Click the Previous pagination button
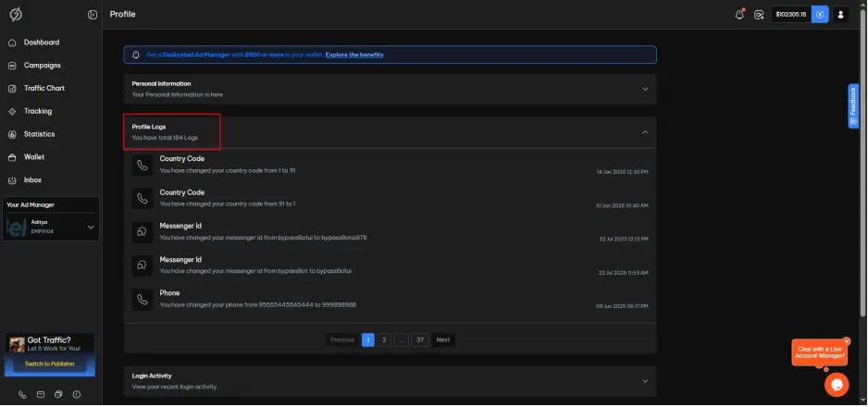This screenshot has height=407, width=868. [x=342, y=339]
